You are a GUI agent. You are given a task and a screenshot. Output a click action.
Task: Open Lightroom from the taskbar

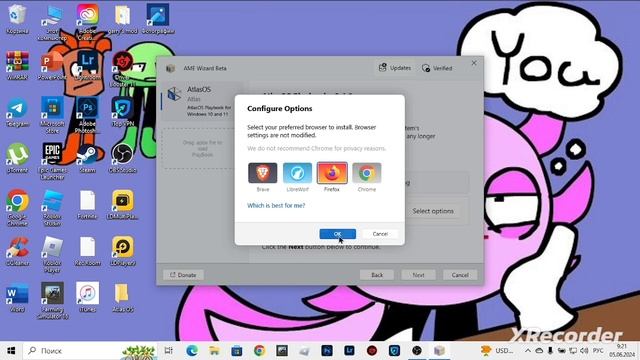tap(349, 351)
